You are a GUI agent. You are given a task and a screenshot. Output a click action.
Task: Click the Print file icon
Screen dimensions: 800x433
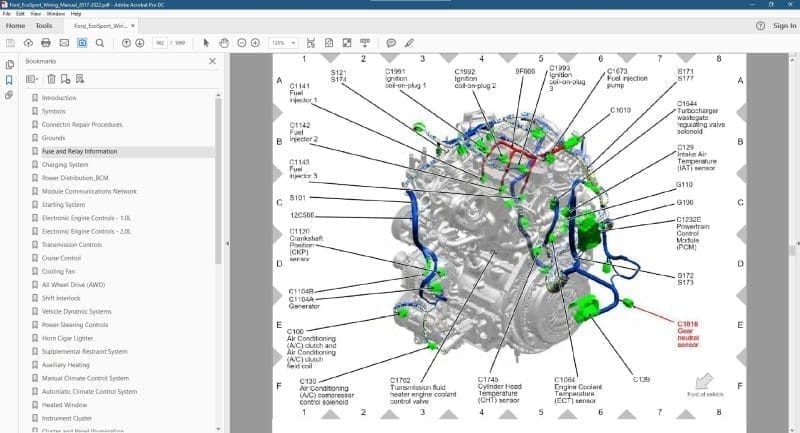46,43
